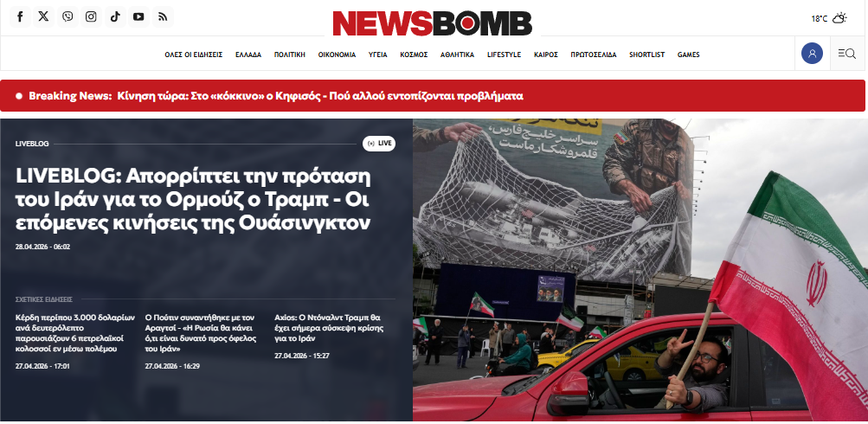Click the Iran flag main story photo
Image resolution: width=868 pixels, height=424 pixels.
pyautogui.click(x=640, y=270)
